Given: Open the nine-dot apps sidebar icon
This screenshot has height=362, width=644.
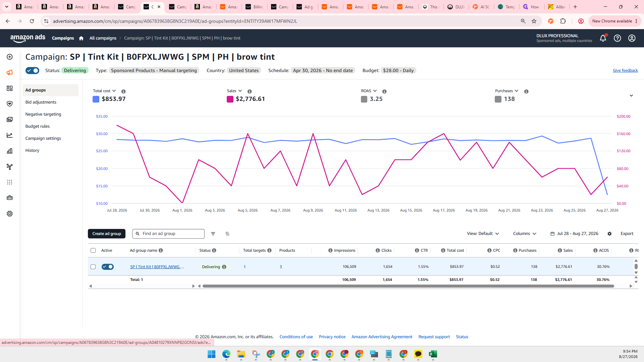Looking at the screenshot, I should [10, 182].
